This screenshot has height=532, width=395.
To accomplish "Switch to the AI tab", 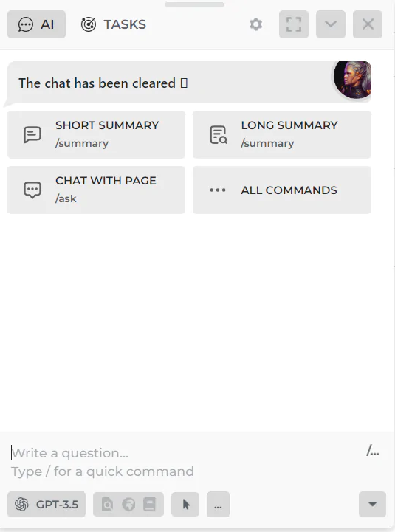I will tap(36, 24).
